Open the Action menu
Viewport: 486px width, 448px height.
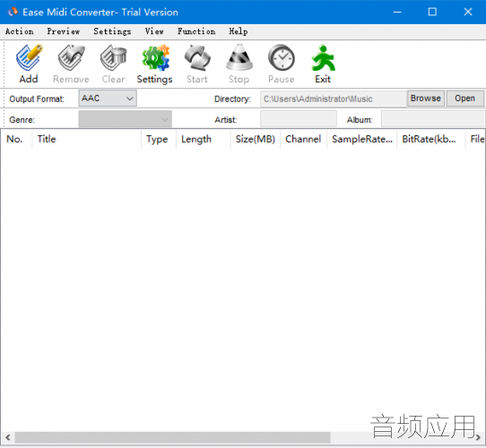(19, 31)
